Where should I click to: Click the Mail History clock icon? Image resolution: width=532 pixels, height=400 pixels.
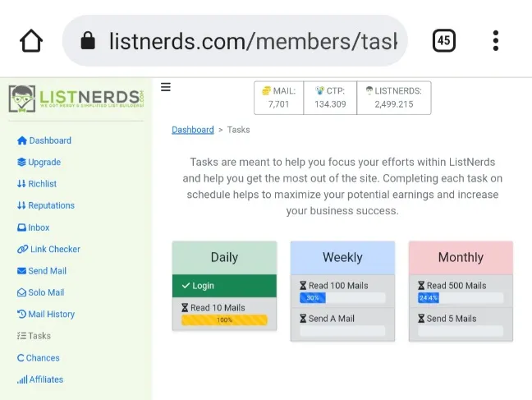[22, 315]
